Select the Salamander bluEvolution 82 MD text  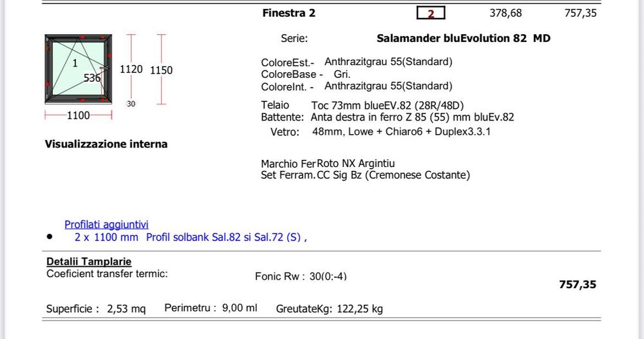[x=463, y=38]
